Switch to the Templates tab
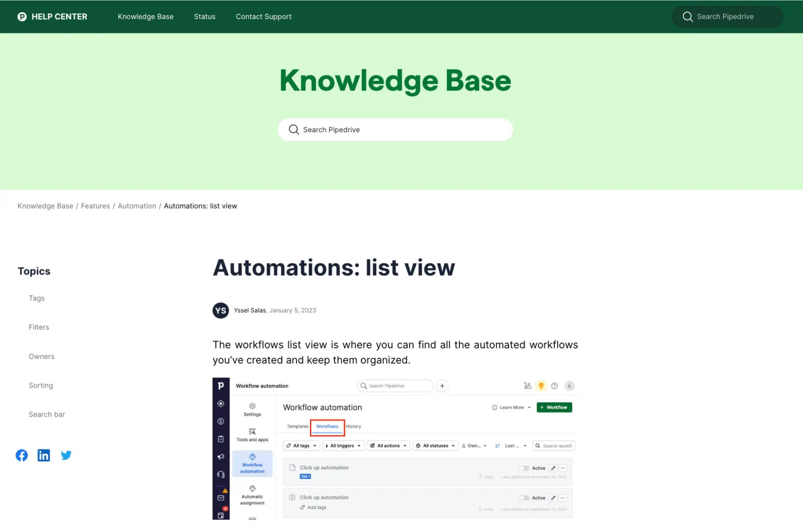This screenshot has width=803, height=532. 297,426
